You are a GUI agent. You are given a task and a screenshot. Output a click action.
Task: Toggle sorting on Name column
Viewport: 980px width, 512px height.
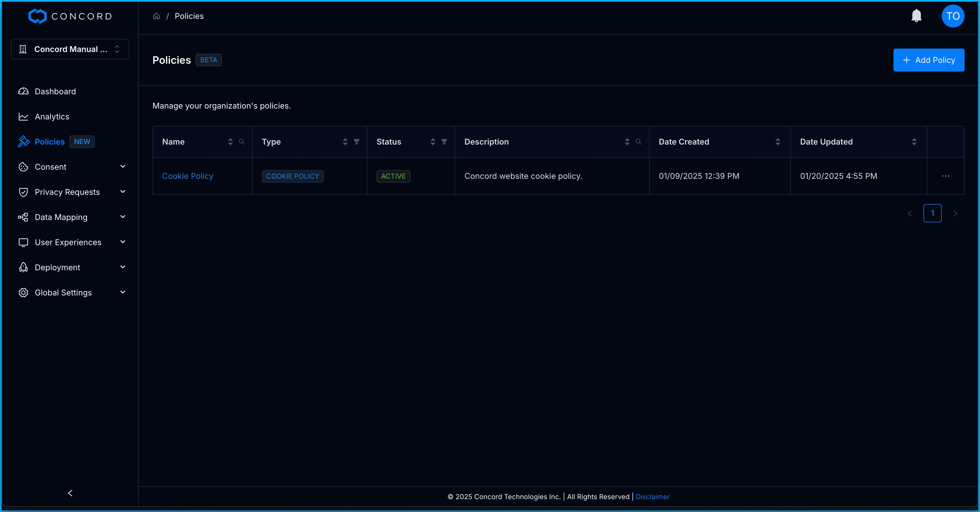(x=230, y=142)
